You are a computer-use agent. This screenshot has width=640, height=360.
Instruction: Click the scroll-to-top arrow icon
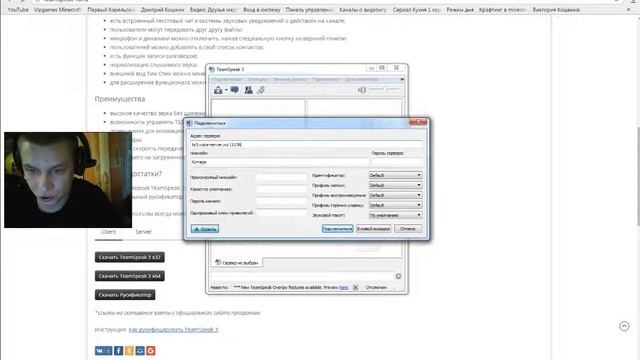pyautogui.click(x=624, y=326)
